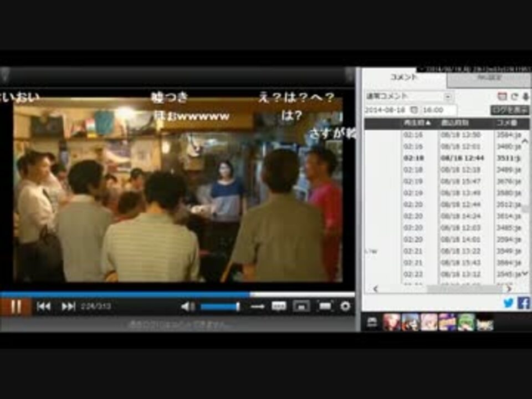Mute the audio via speaker icon
This screenshot has width=532, height=399.
click(188, 306)
